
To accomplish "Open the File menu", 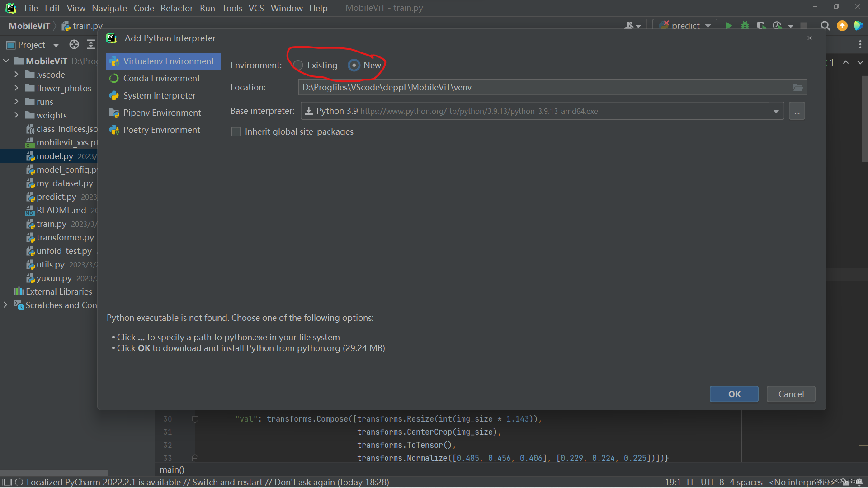I will click(x=31, y=8).
